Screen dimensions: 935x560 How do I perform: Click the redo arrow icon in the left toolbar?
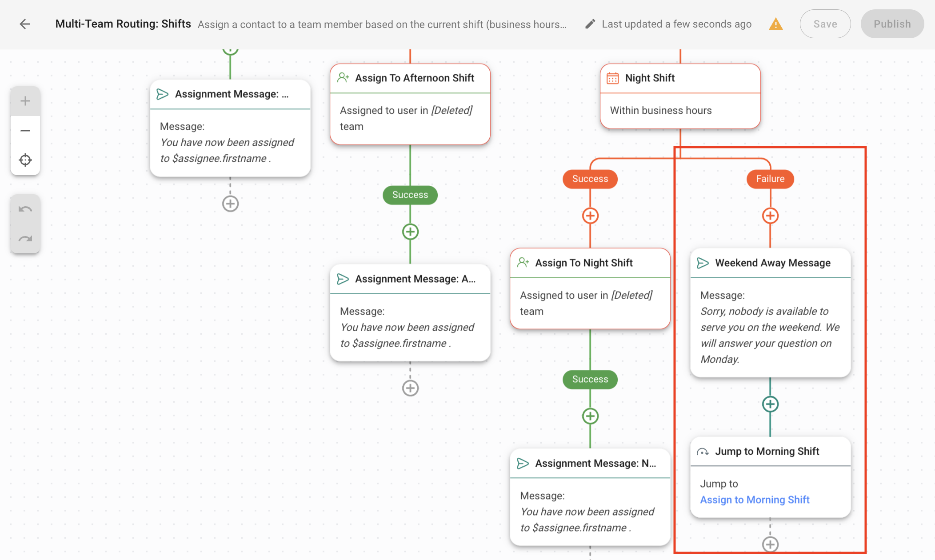[25, 238]
